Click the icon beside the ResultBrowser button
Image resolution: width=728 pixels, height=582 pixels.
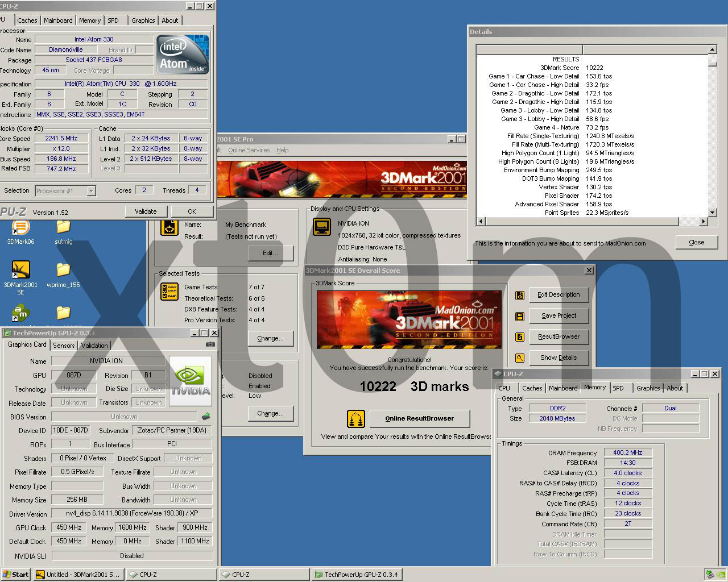tap(519, 337)
